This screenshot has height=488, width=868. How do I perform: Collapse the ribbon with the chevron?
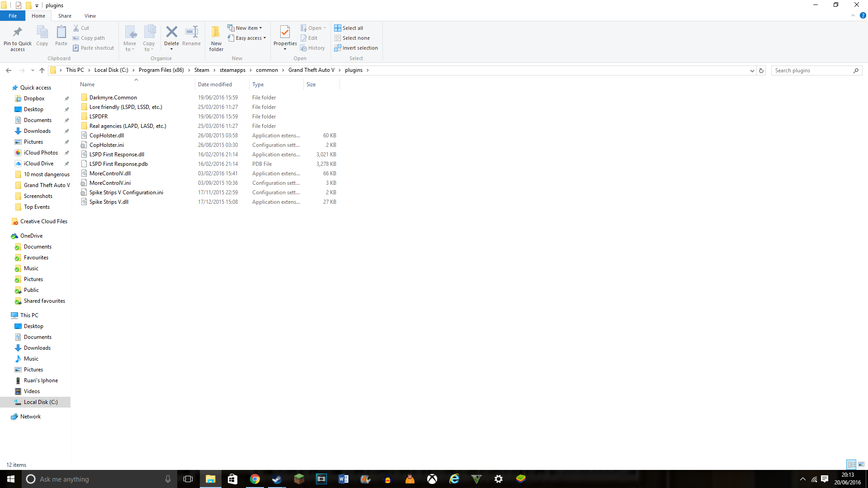[x=853, y=16]
